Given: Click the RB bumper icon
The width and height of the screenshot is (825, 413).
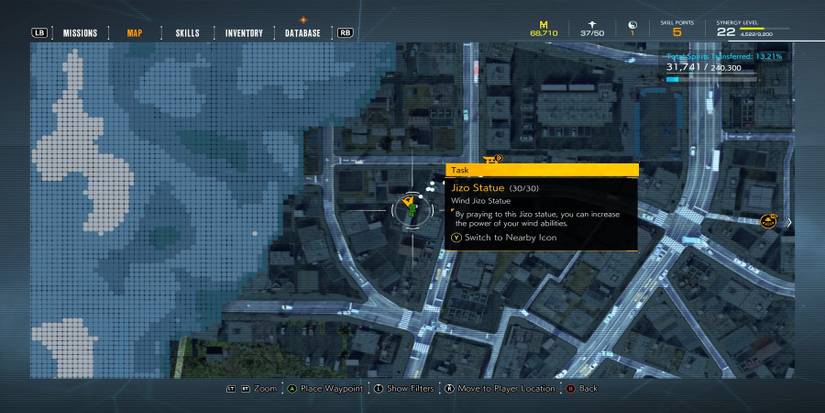Looking at the screenshot, I should (x=346, y=33).
